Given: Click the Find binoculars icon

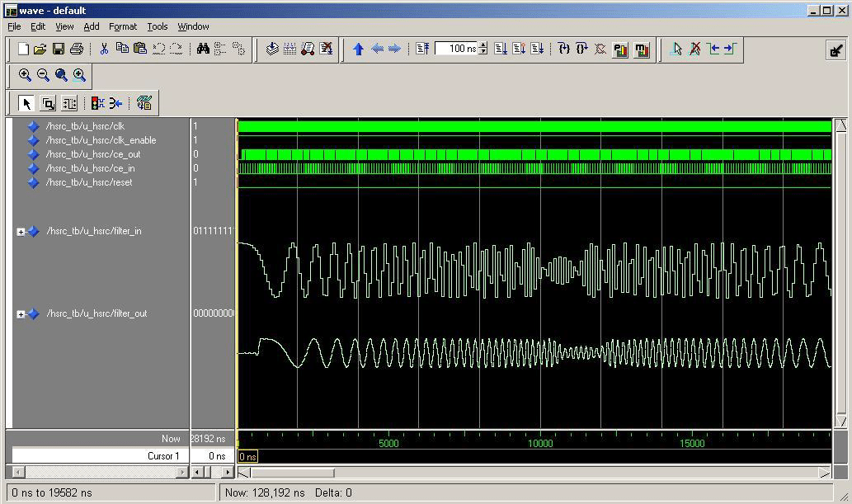Looking at the screenshot, I should pyautogui.click(x=203, y=49).
